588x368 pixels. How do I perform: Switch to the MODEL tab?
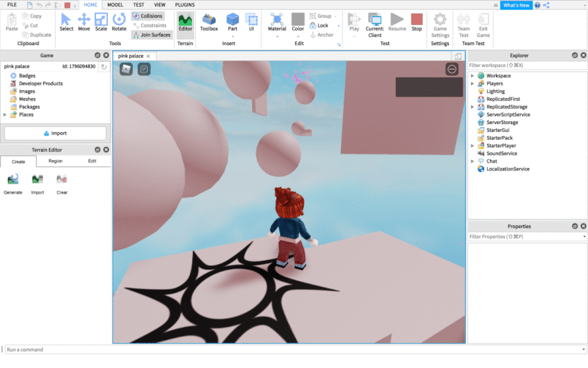pyautogui.click(x=115, y=5)
